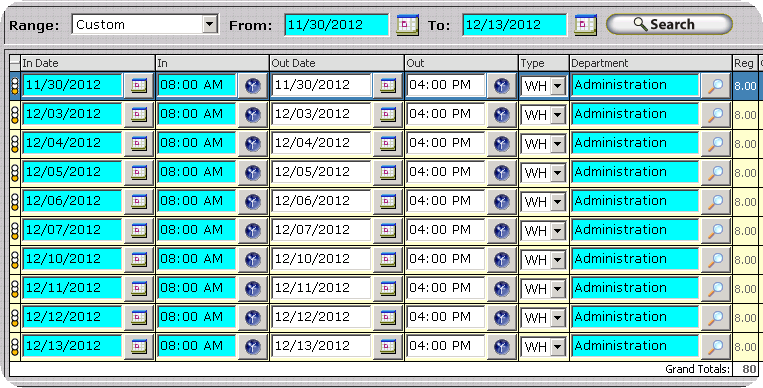Image resolution: width=763 pixels, height=388 pixels.
Task: Sort by the Out Date column header
Action: [337, 63]
